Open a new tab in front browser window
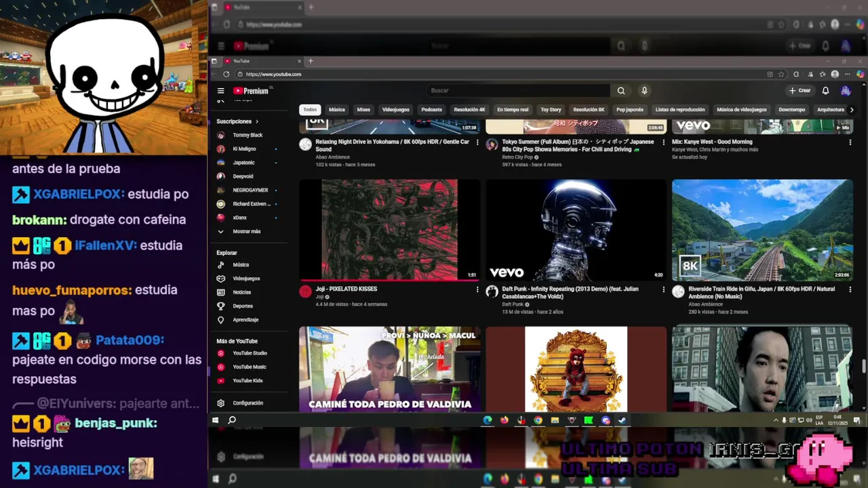This screenshot has width=868, height=488. coord(311,61)
